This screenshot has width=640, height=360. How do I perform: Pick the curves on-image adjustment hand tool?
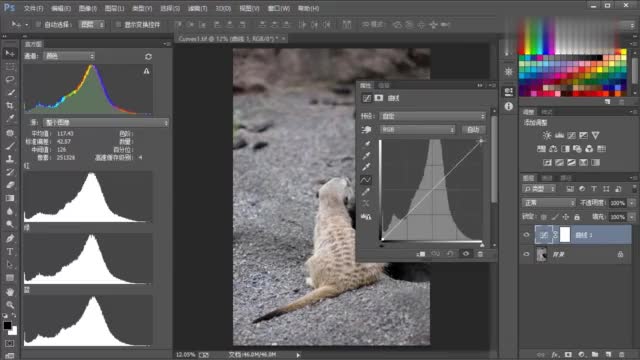pyautogui.click(x=366, y=130)
